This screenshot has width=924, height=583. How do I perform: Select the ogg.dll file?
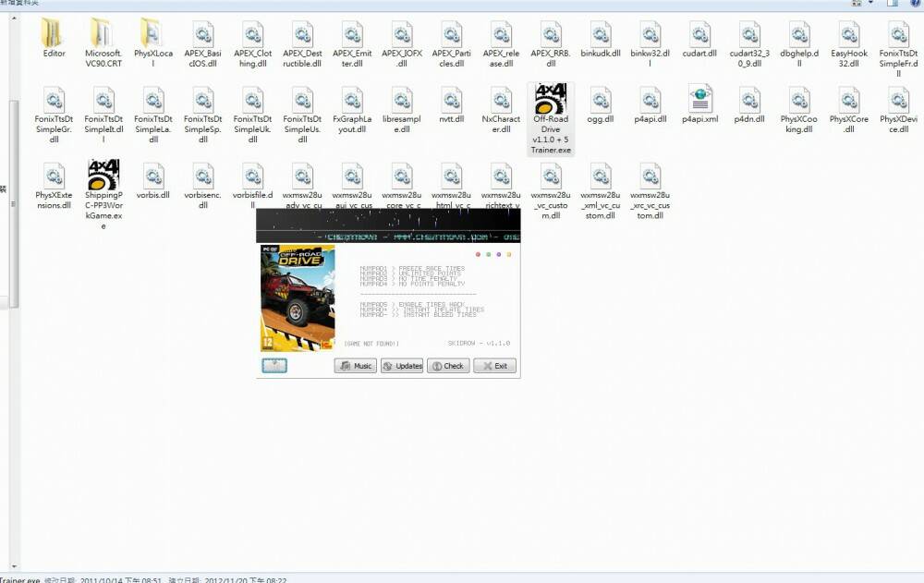point(600,104)
